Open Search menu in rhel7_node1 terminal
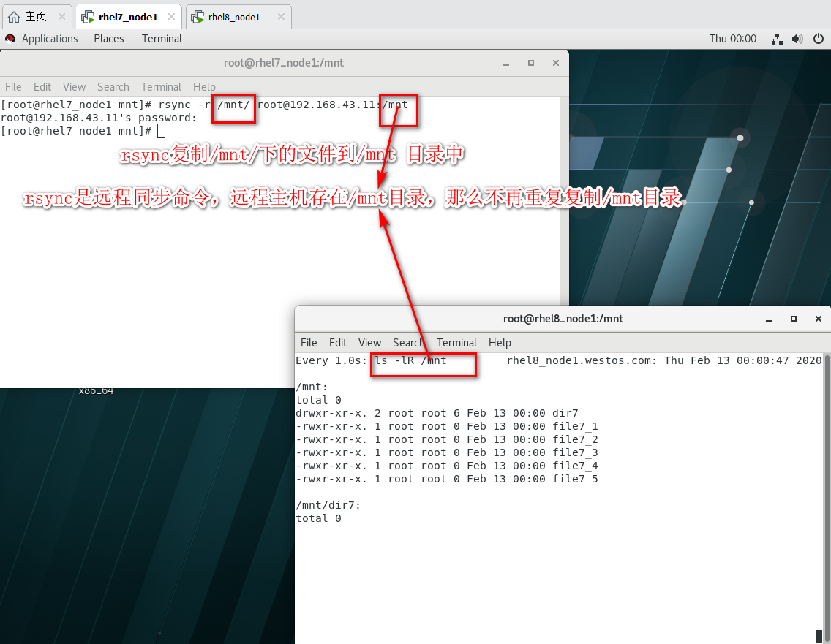 [x=113, y=87]
